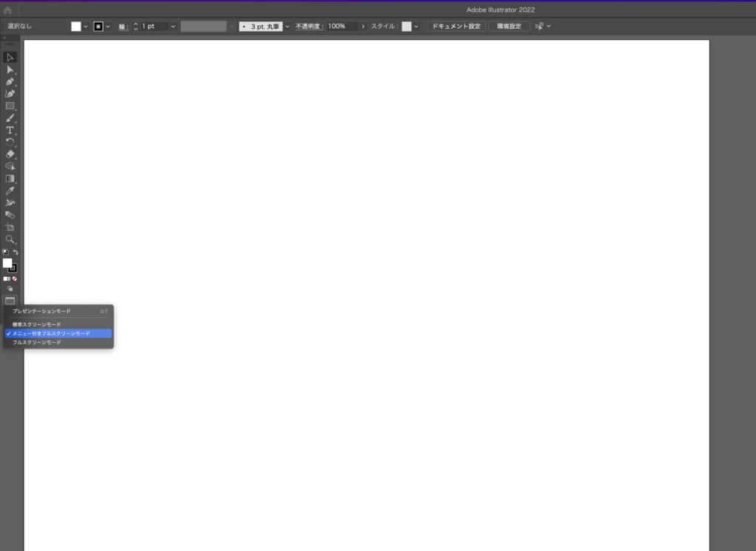Activate the Paintbrush tool
The image size is (756, 551).
10,117
